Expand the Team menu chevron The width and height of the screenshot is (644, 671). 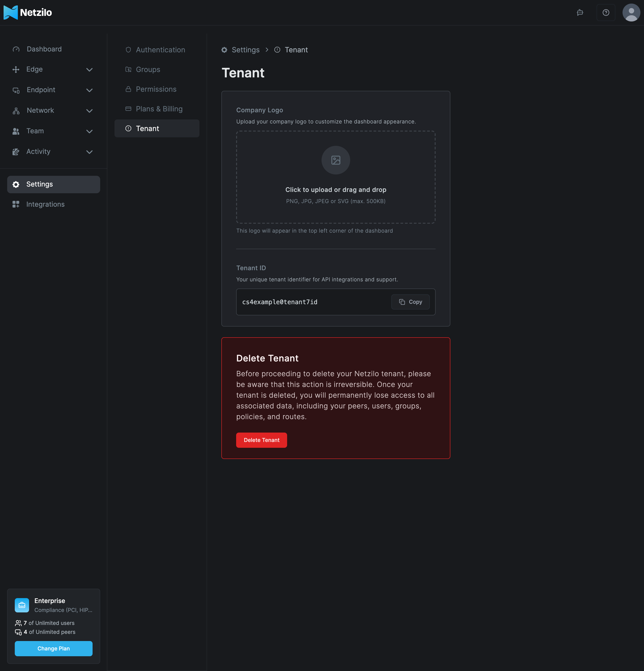(89, 132)
